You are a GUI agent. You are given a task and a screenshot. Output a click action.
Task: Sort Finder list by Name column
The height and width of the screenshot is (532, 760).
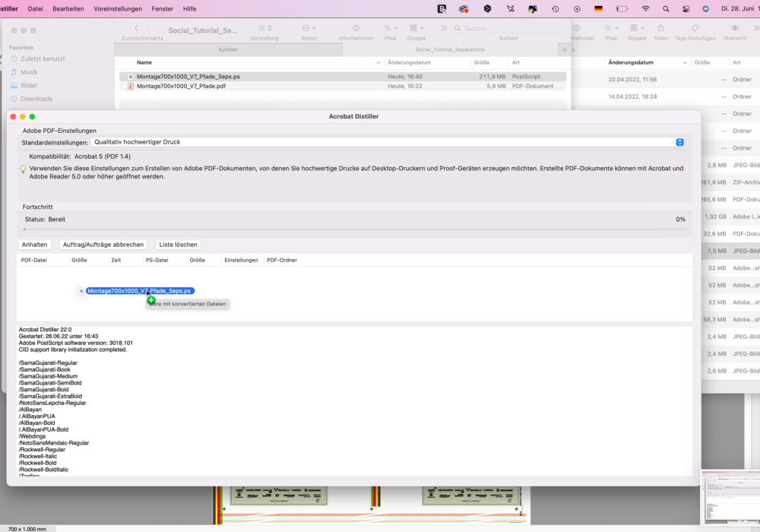[144, 62]
